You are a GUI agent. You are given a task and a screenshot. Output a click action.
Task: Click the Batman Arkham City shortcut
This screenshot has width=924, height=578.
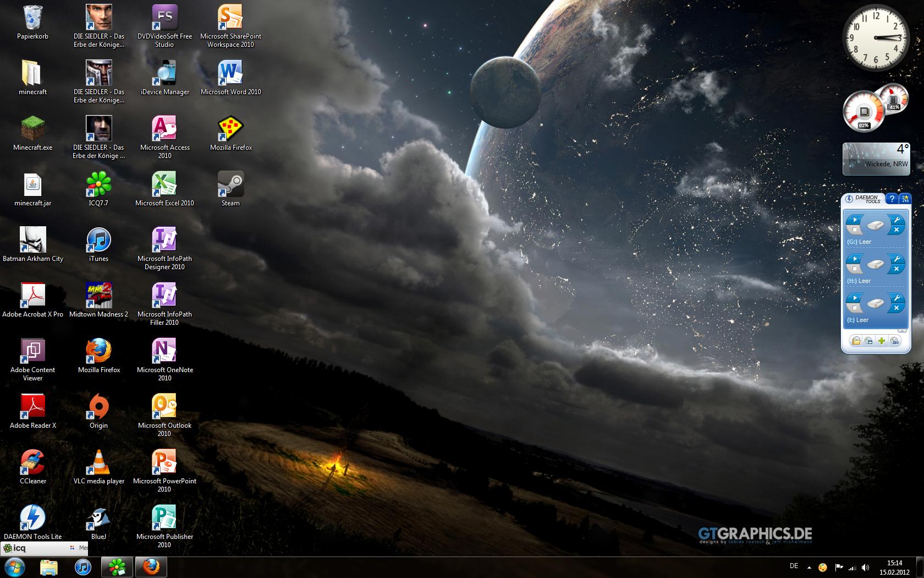tap(32, 240)
